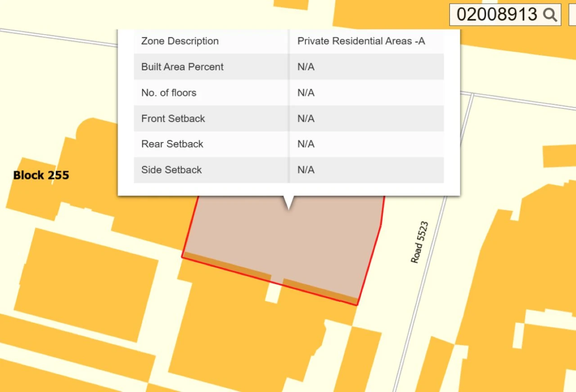Click N/A value for Rear Setback
Screen dimensions: 576x392
(306, 144)
